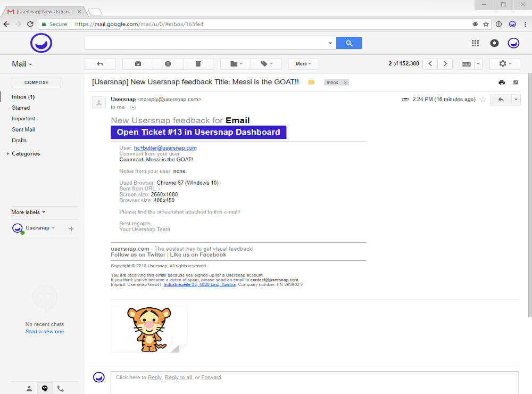Delete this email with the trash icon

(198, 64)
